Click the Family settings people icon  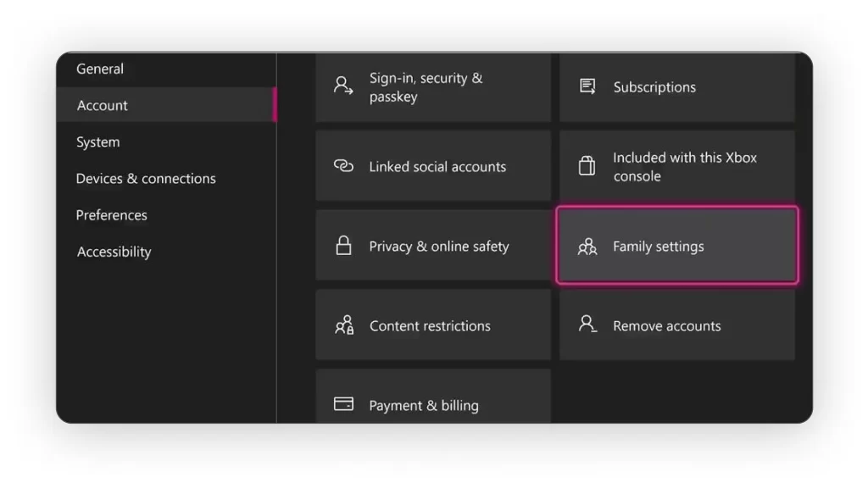pyautogui.click(x=587, y=247)
